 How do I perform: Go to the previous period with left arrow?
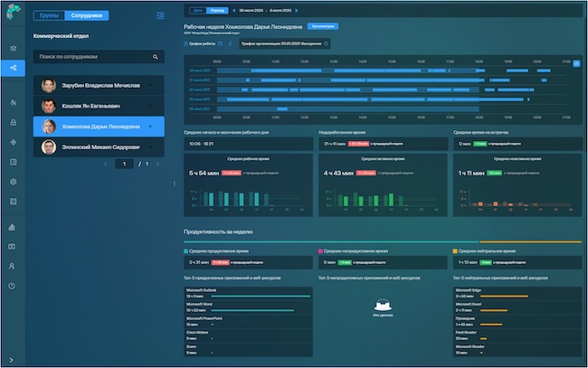point(234,11)
